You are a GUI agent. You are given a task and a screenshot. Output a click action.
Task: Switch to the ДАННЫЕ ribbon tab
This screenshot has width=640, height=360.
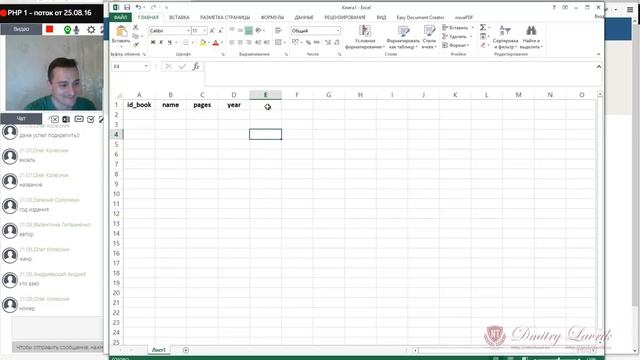click(x=304, y=18)
